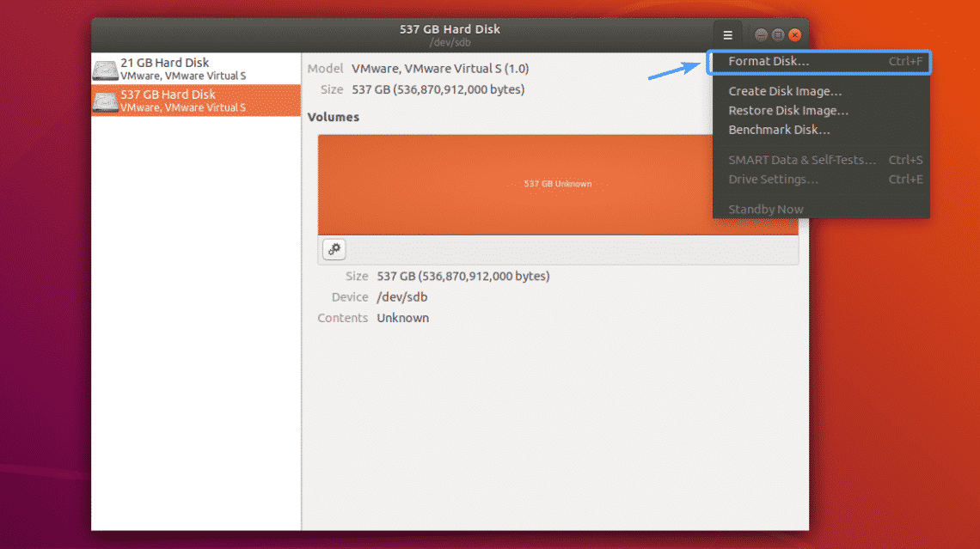This screenshot has height=549, width=980.
Task: Select the 537 GB Hard Disk row
Action: pyautogui.click(x=196, y=101)
